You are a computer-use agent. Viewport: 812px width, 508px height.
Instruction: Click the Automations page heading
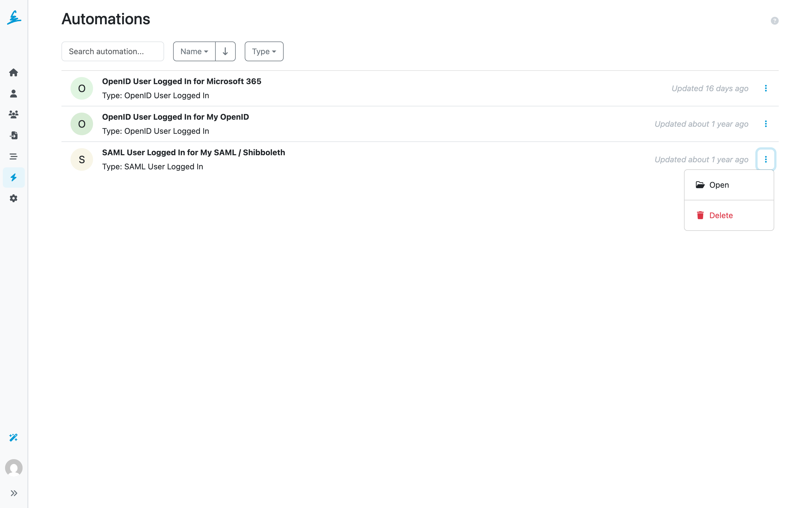point(106,19)
